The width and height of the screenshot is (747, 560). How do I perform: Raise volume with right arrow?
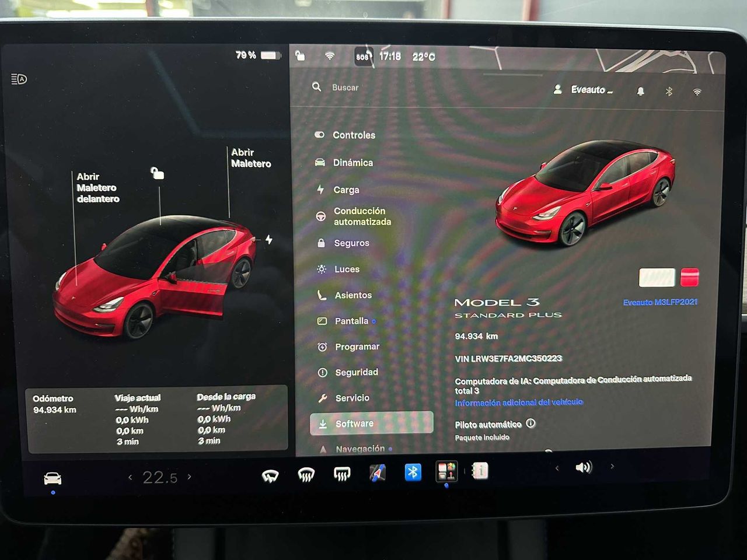(612, 466)
